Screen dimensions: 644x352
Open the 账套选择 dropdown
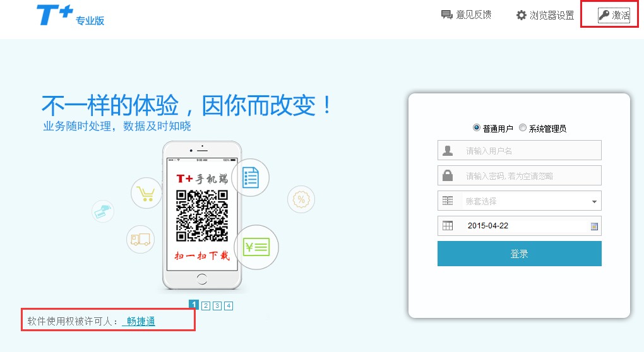click(519, 201)
